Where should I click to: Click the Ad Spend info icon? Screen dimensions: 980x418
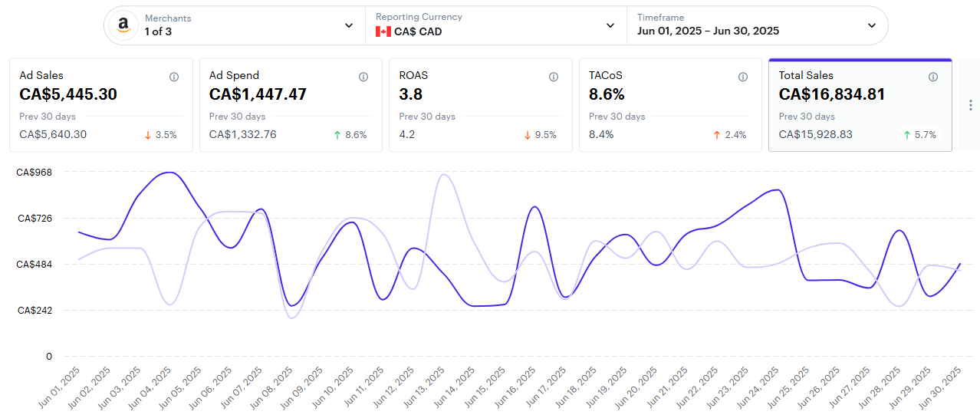[363, 77]
